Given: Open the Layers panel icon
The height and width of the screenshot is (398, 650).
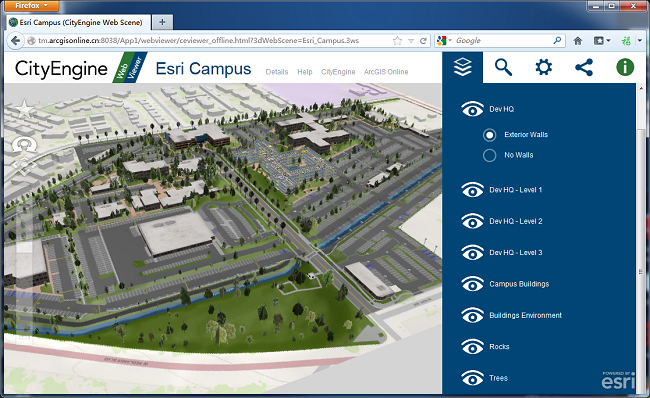Looking at the screenshot, I should coord(463,67).
